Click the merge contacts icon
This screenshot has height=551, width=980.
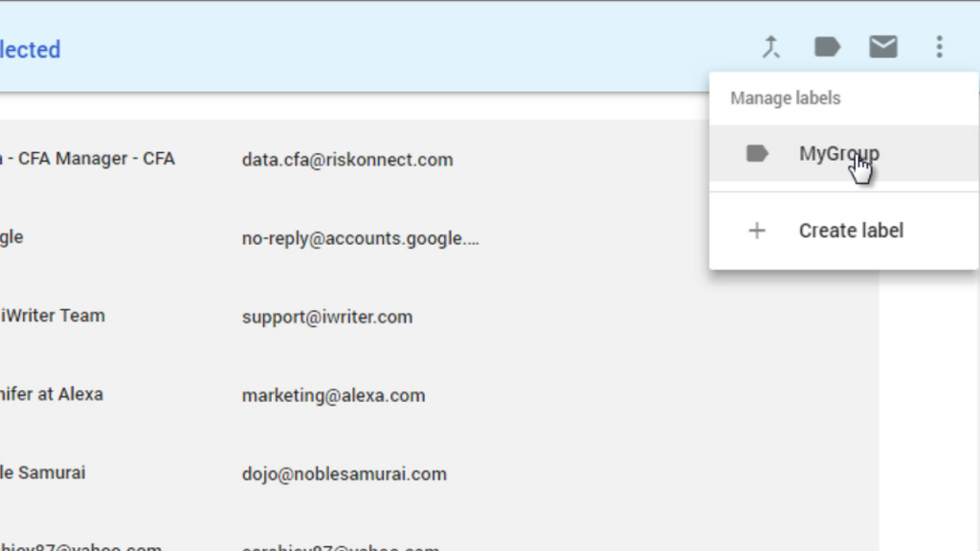[x=771, y=47]
